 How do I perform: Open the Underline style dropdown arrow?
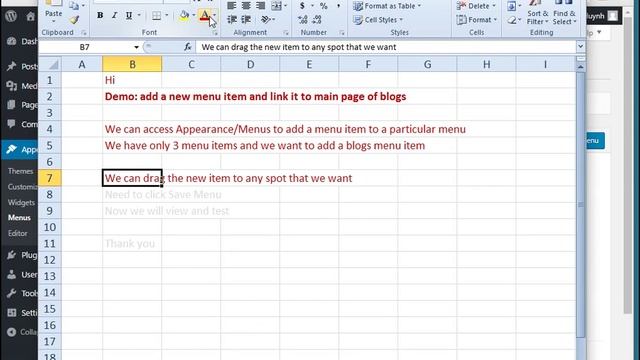(139, 16)
